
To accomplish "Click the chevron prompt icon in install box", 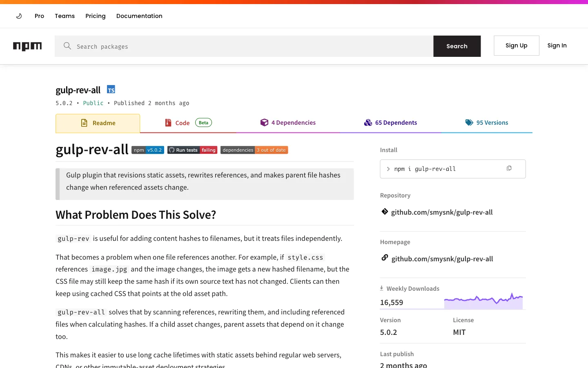I will 388,169.
